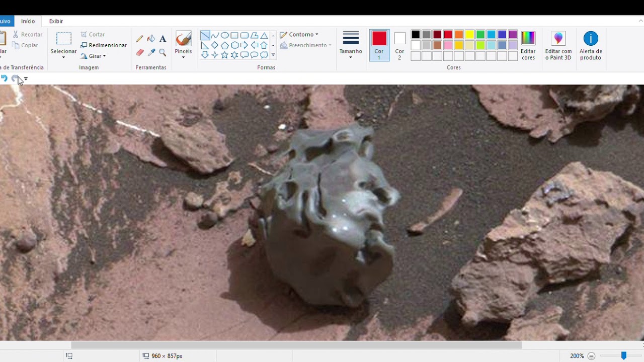
Task: Pick the Pentagon shape
Action: pos(224,45)
